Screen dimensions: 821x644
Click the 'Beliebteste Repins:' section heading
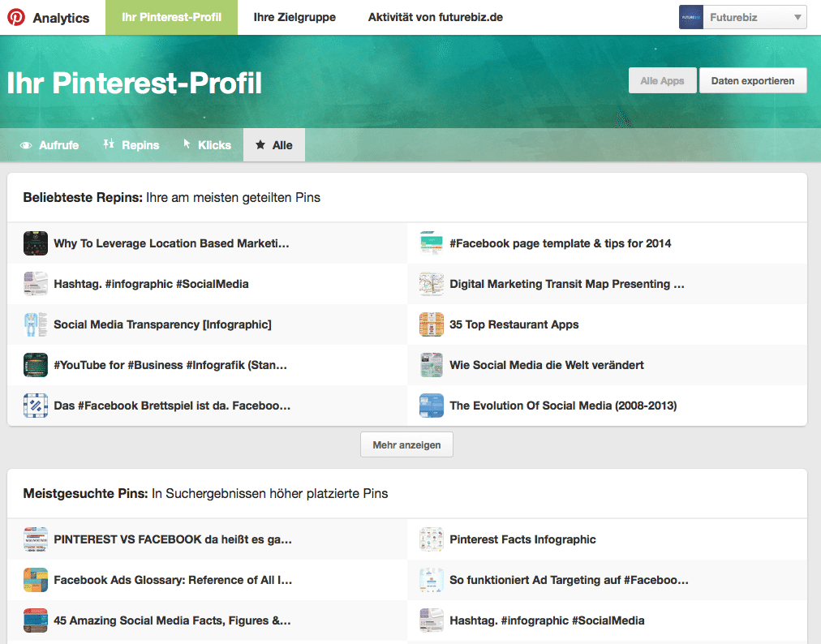coord(83,197)
